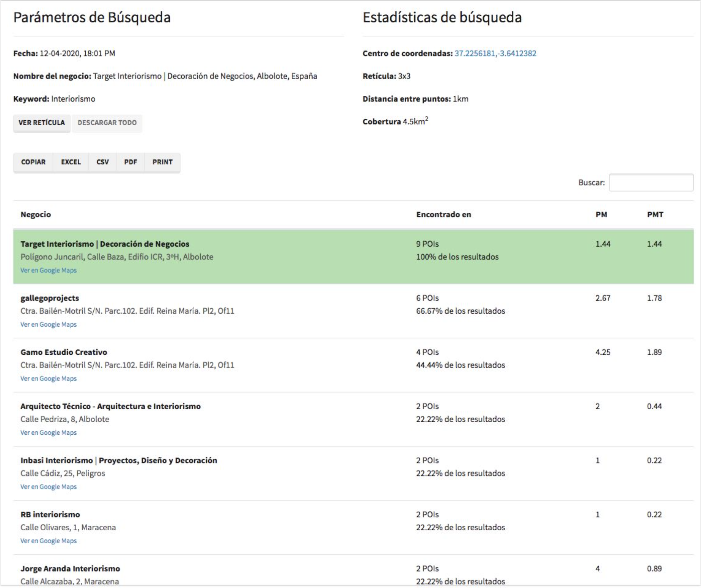Image resolution: width=701 pixels, height=588 pixels.
Task: Click Arquitecto Técnico - Arquitectura e Interiorismo
Action: point(110,407)
